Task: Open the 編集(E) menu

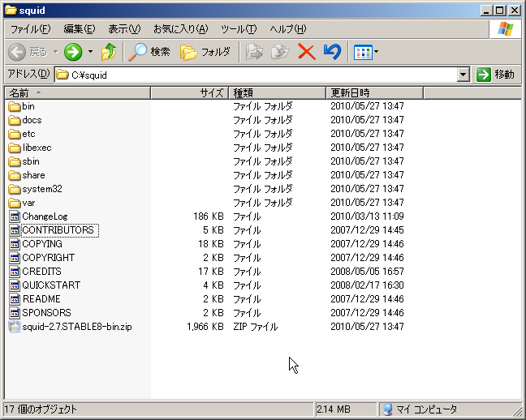Action: pos(80,29)
